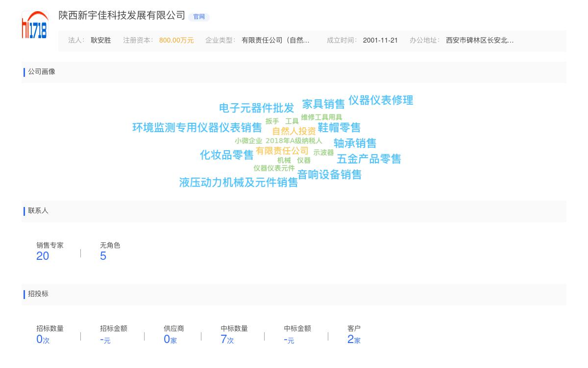Click 中标数量 value 7次
Screen dimensions: 588x368
click(x=227, y=339)
